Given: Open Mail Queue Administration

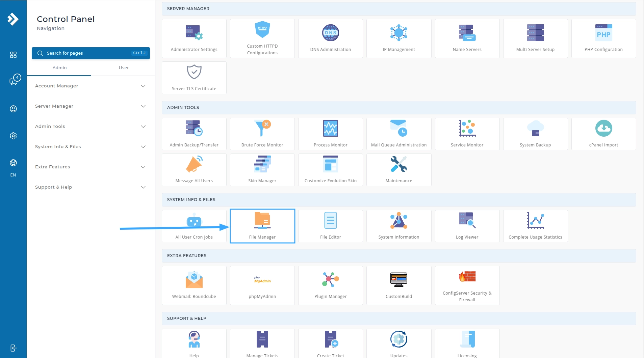Looking at the screenshot, I should tap(399, 134).
